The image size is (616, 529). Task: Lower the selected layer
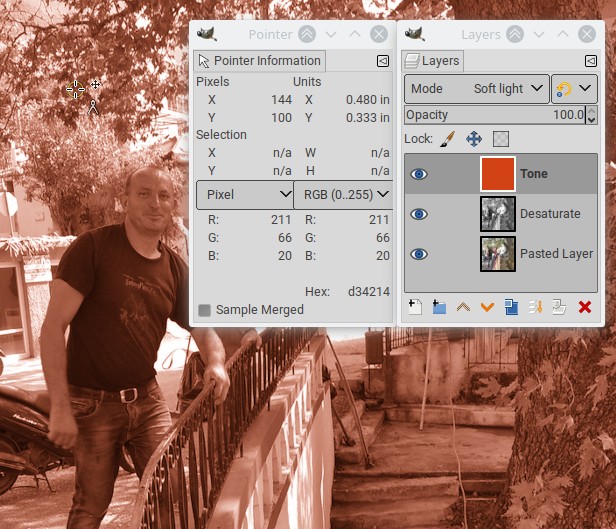pos(488,307)
